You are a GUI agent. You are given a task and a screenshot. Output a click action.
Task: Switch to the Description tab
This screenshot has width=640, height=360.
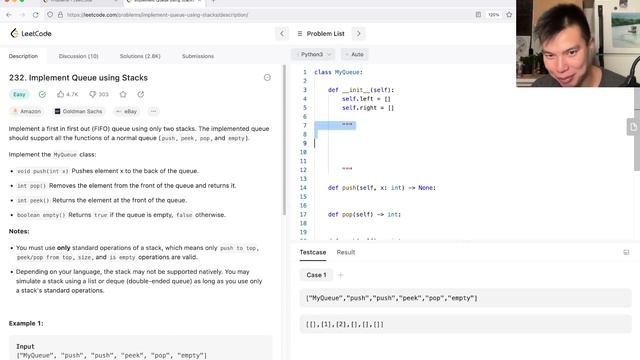pyautogui.click(x=23, y=56)
